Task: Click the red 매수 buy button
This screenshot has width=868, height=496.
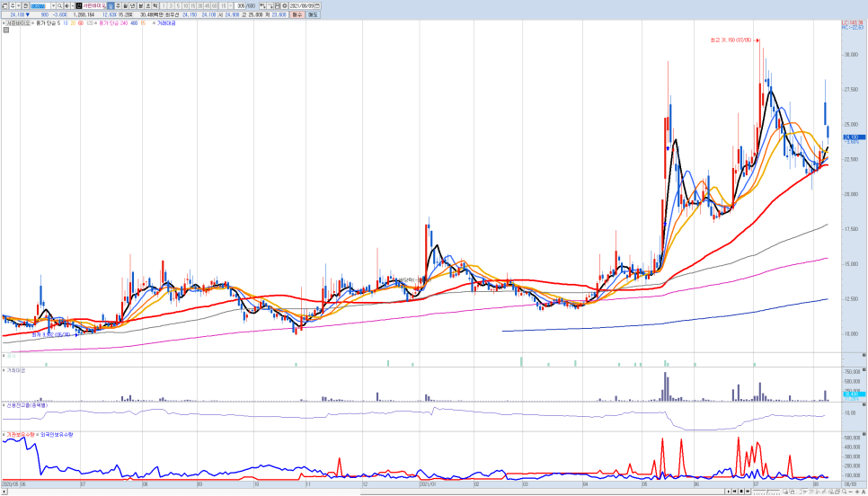Action: (297, 15)
